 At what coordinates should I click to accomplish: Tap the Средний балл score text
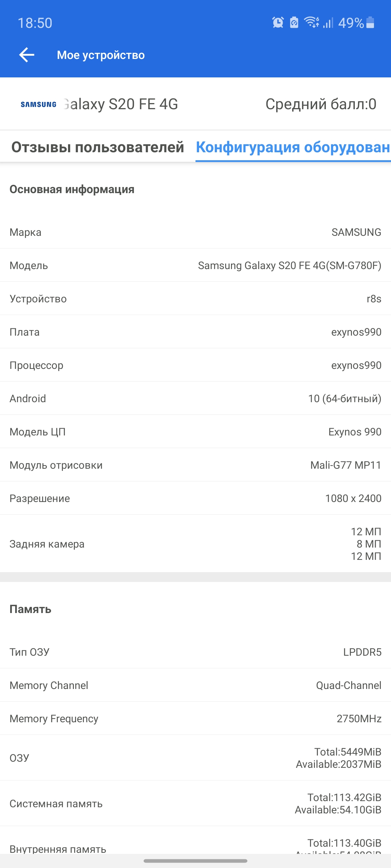[x=321, y=104]
